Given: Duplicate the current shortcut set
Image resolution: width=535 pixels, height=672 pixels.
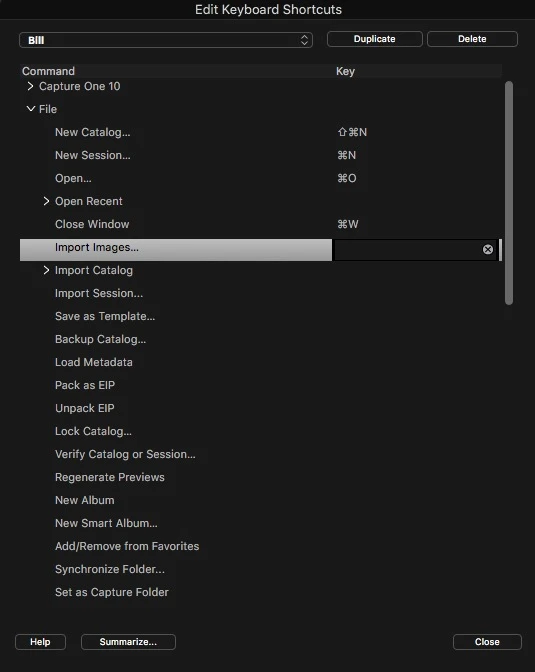Looking at the screenshot, I should point(374,39).
